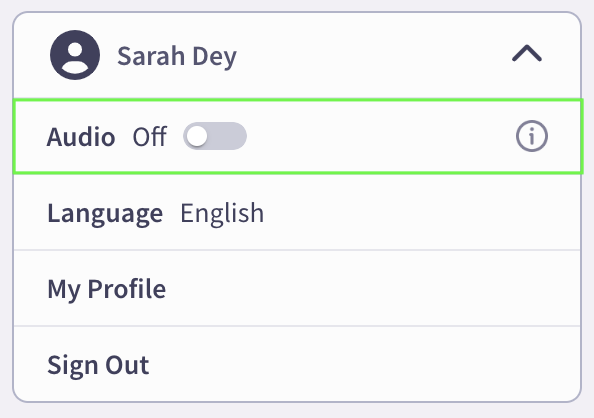Click the Audio label text
594x418 pixels.
pos(81,136)
